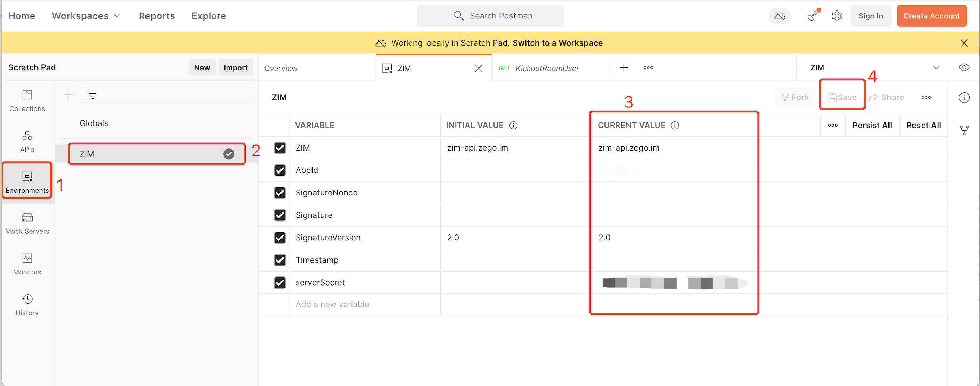
Task: Open the tab options three-dot menu
Action: pyautogui.click(x=648, y=68)
